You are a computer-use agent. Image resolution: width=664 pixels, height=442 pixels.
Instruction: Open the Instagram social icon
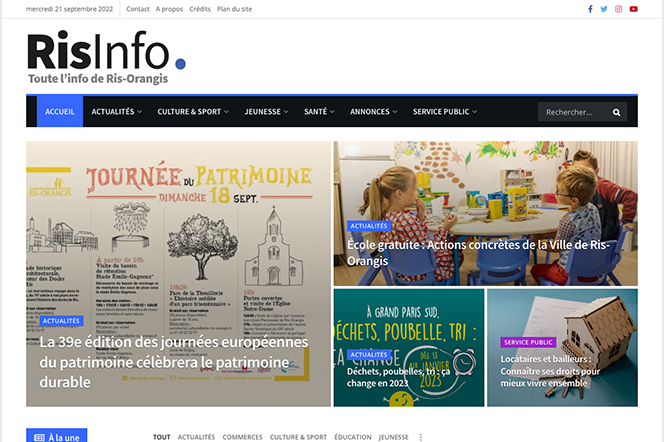[619, 9]
